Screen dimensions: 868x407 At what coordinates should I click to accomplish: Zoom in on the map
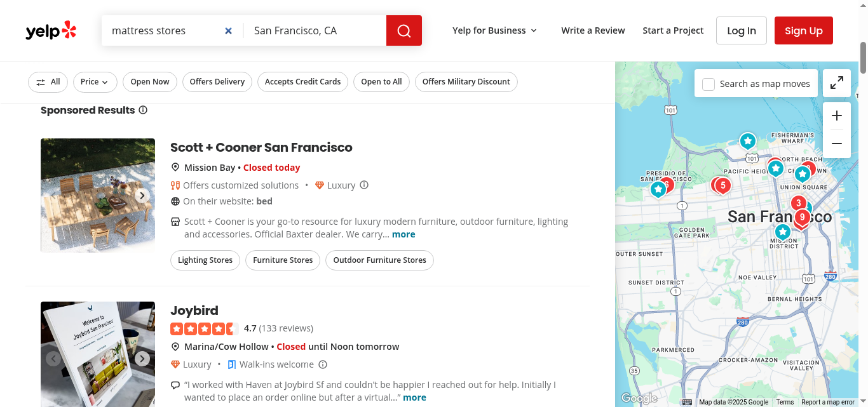(x=837, y=116)
